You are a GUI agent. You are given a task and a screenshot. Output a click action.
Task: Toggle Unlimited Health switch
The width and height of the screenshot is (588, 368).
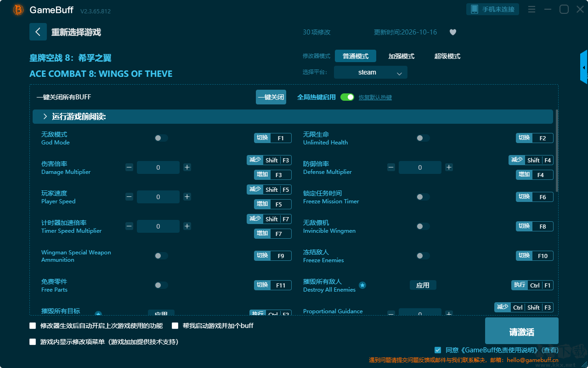423,138
